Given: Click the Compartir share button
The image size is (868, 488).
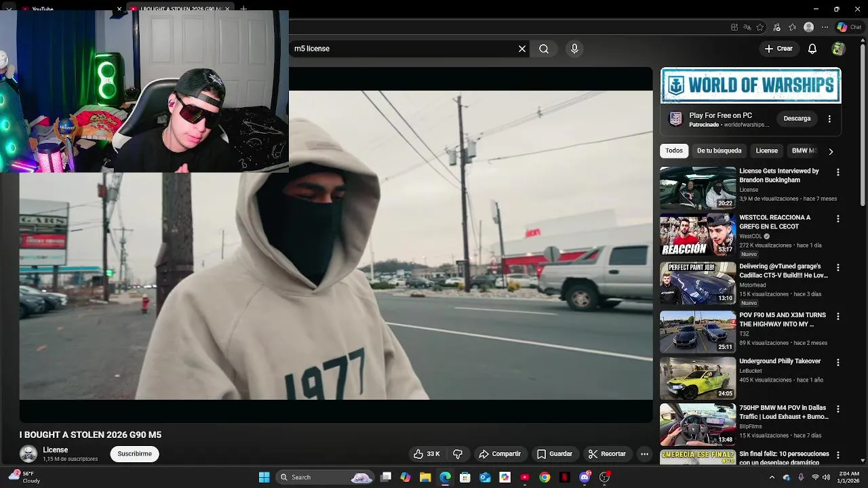Looking at the screenshot, I should click(x=500, y=454).
